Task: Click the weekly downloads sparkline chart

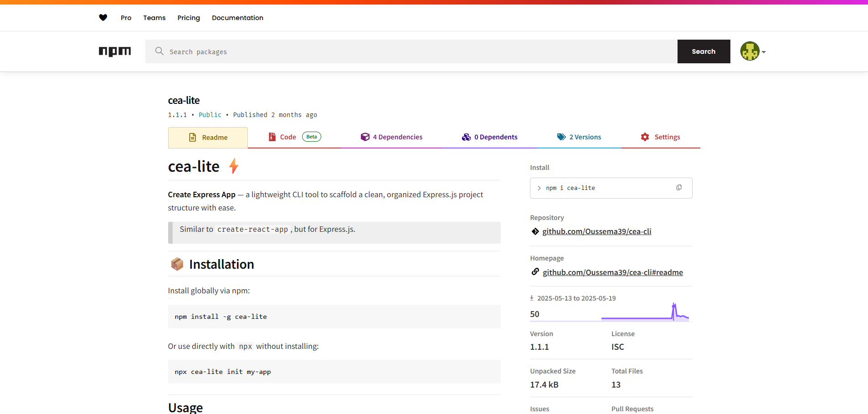Action: pyautogui.click(x=645, y=313)
